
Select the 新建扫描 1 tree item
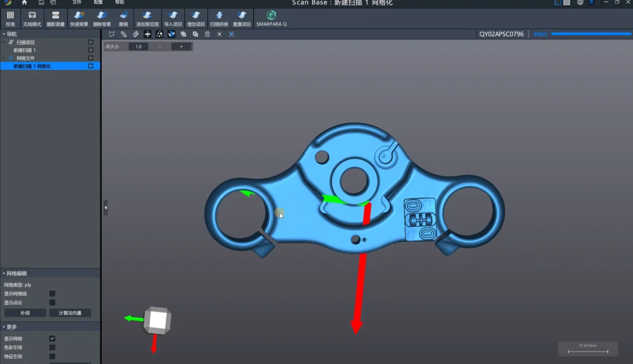(25, 50)
